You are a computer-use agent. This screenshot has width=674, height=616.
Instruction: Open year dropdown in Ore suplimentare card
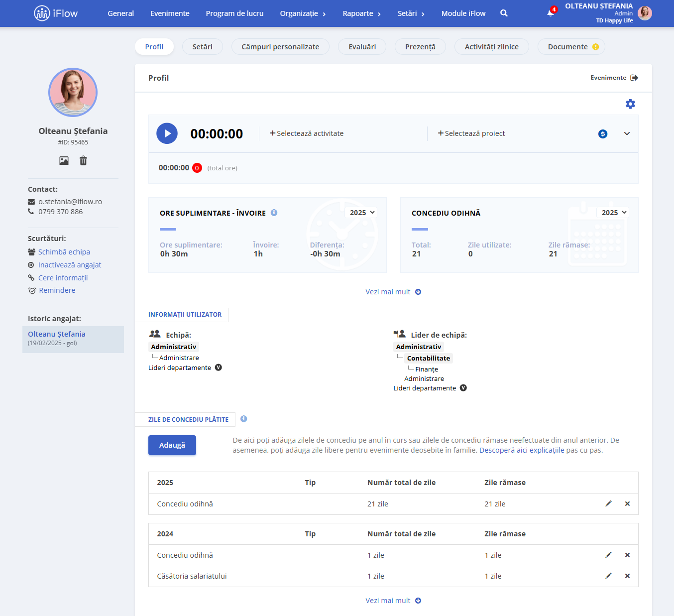(x=361, y=213)
